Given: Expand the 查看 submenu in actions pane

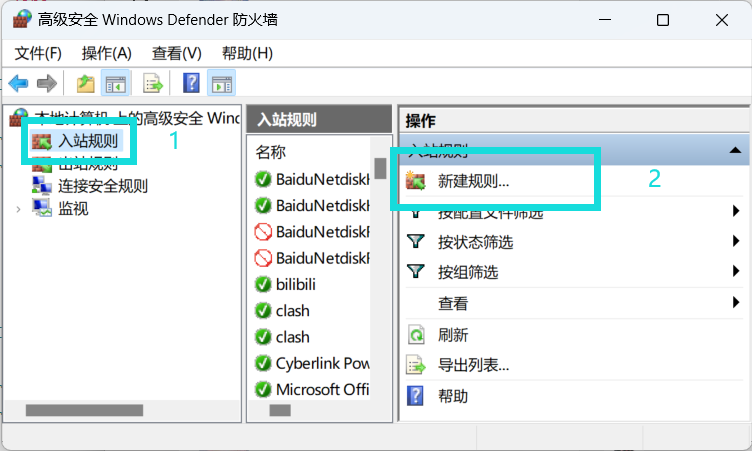Looking at the screenshot, I should (x=737, y=303).
